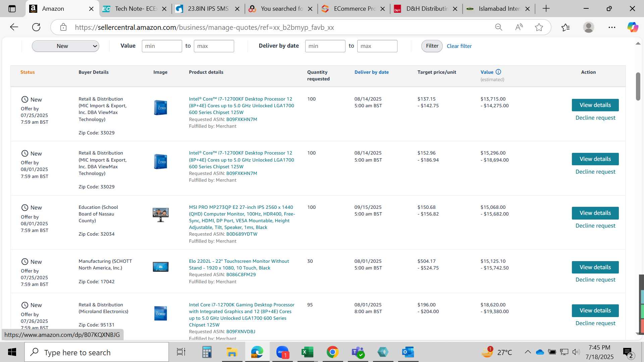The image size is (644, 362).
Task: Decline request for Elo 2202L monitor
Action: point(595,280)
